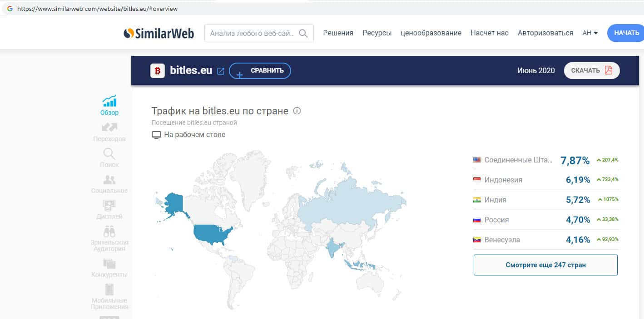Select the Обзор sidebar icon
The image size is (644, 319).
coord(109,101)
